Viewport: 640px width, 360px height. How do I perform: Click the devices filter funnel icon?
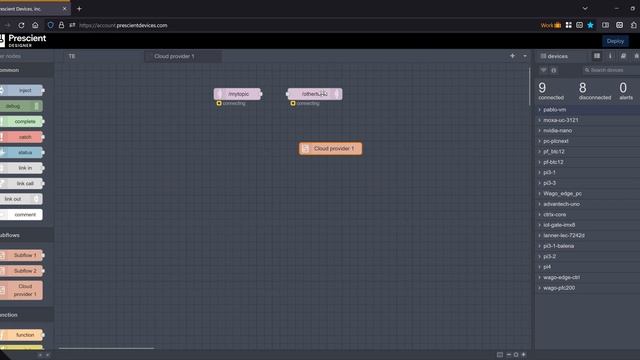point(543,70)
